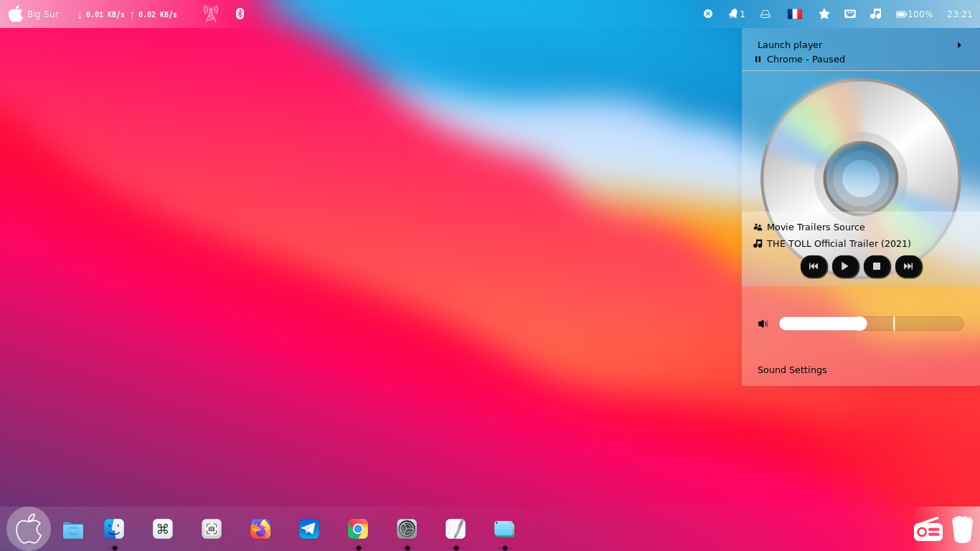Click the CD album art thumbnail
The width and height of the screenshot is (980, 551).
tap(861, 179)
